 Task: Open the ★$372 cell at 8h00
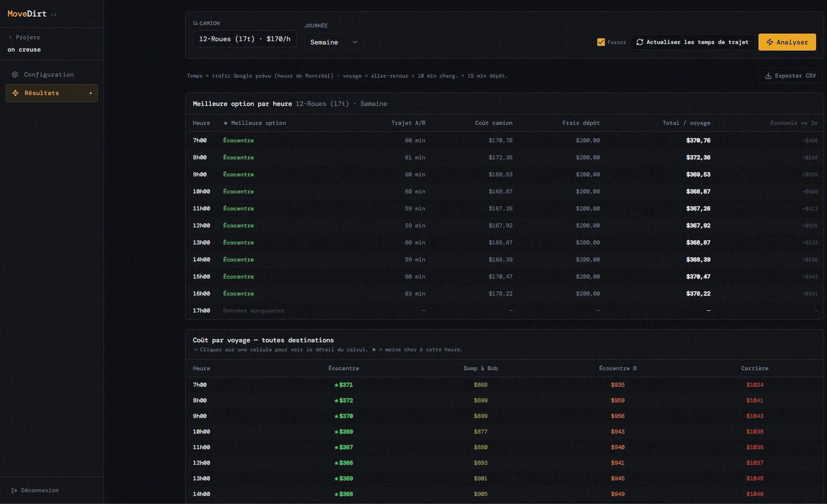[344, 400]
